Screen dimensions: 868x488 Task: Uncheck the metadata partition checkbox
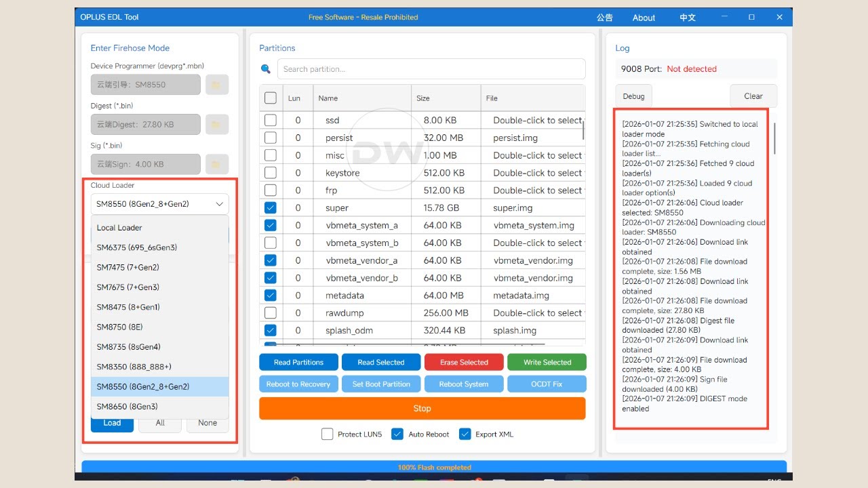click(271, 296)
